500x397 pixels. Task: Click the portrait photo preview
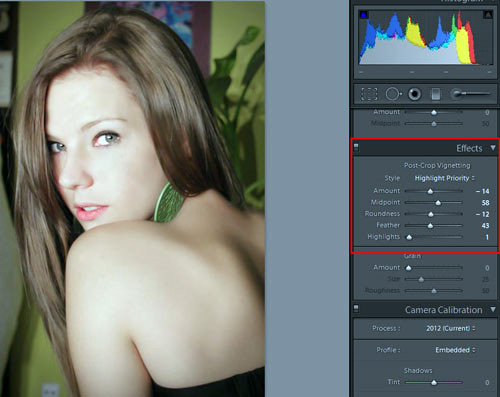coord(132,199)
